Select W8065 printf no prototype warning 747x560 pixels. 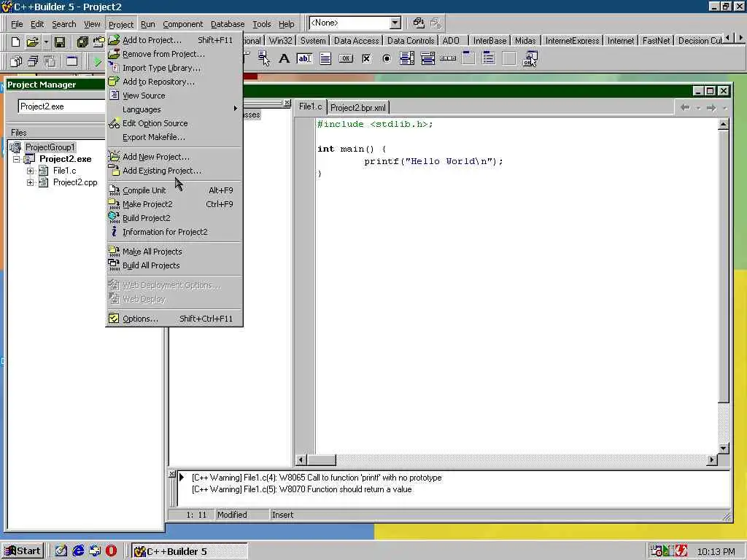[x=317, y=478]
